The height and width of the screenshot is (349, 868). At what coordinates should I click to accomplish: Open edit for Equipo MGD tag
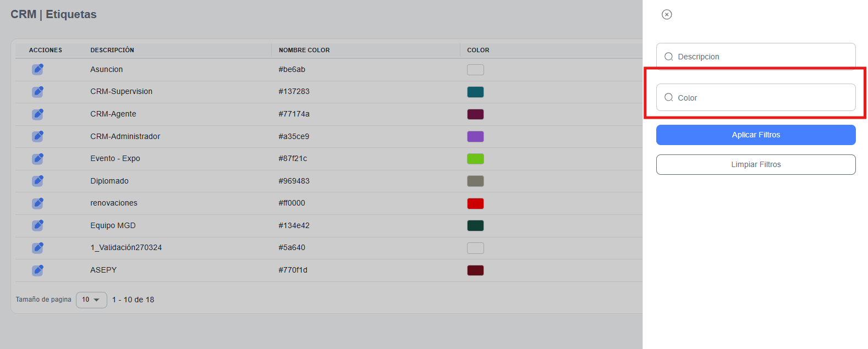pos(37,225)
